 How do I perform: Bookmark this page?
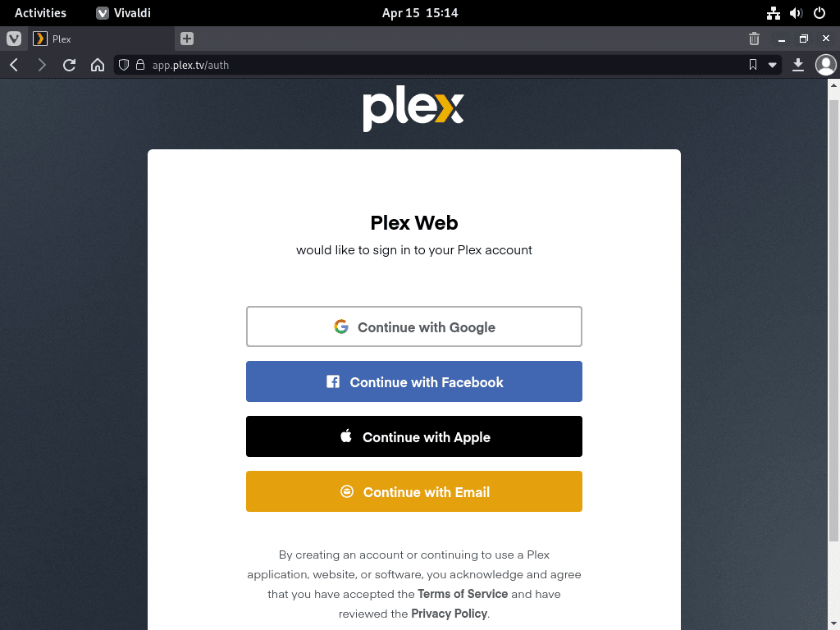coord(753,65)
